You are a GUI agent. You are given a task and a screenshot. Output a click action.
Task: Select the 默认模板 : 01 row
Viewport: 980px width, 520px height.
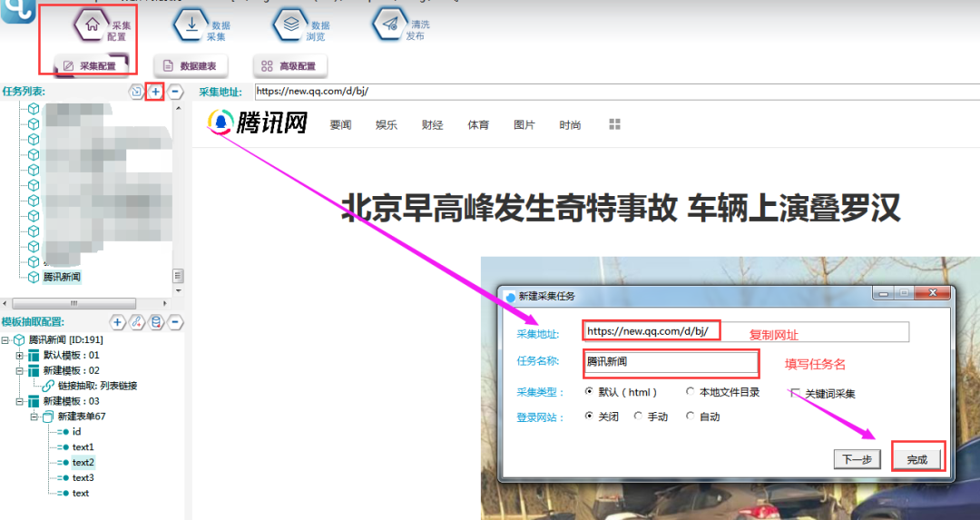(71, 355)
